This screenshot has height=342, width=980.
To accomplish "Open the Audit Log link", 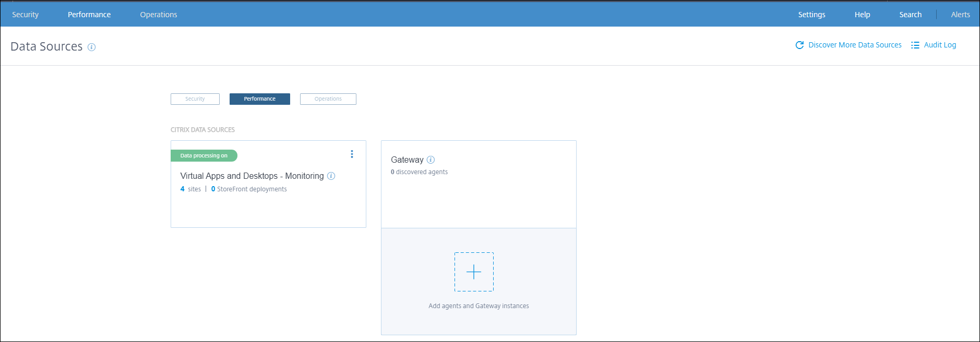I will click(x=940, y=45).
